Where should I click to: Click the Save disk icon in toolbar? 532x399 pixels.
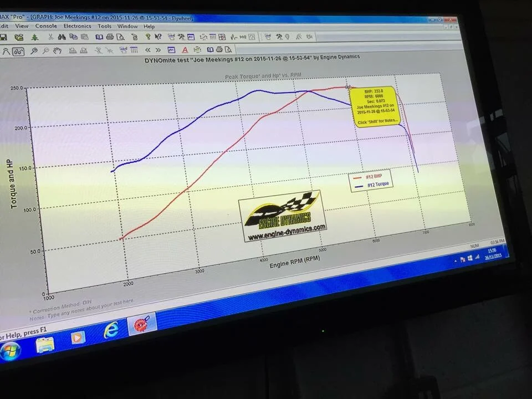[3, 37]
